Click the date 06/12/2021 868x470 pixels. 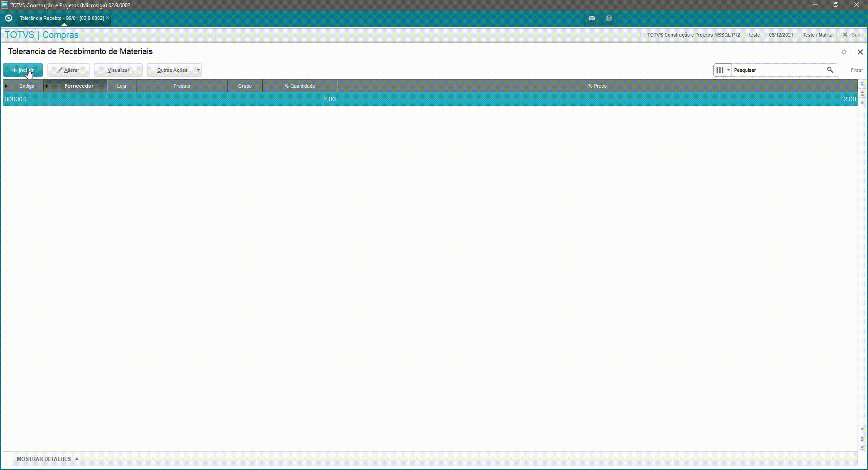(x=781, y=35)
